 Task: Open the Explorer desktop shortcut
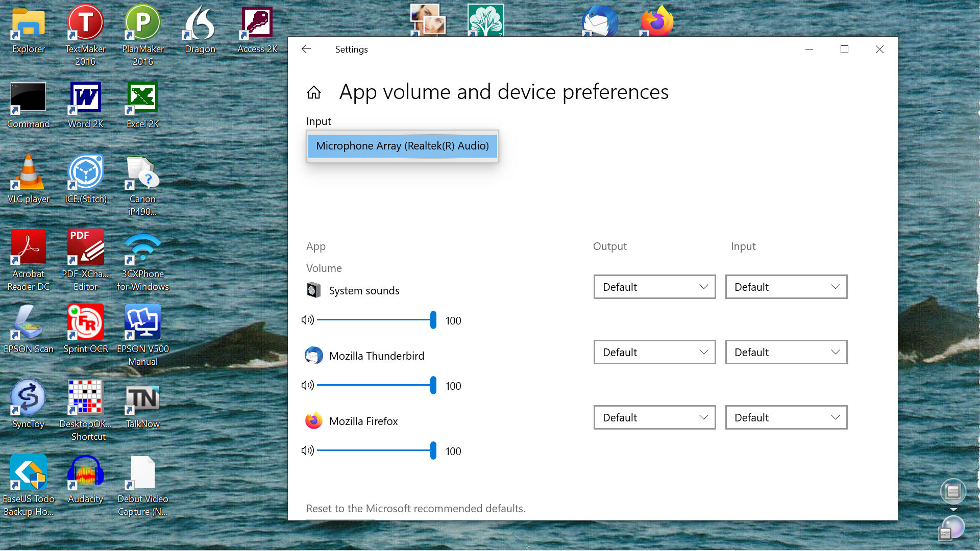[x=29, y=31]
